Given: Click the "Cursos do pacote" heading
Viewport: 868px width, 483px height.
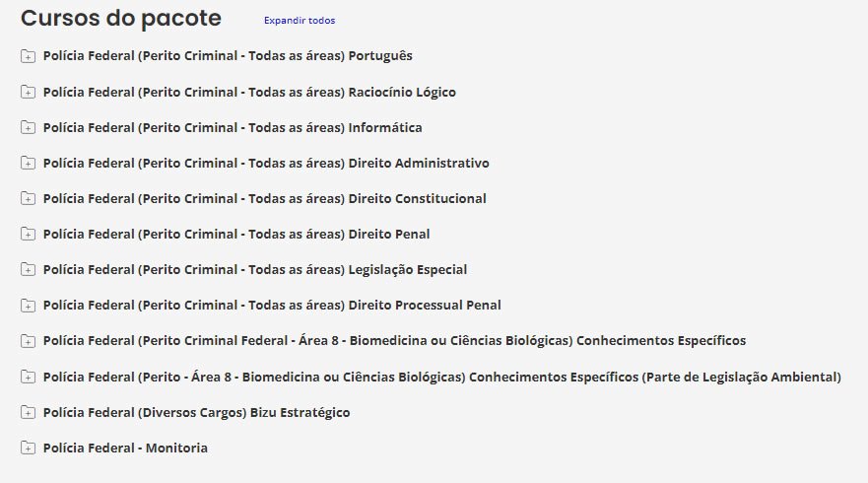Looking at the screenshot, I should point(121,19).
